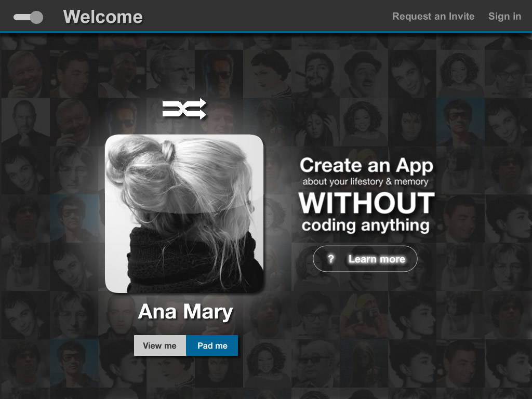Toggle the switch next to Welcome
Viewport: 532px width, 399px height.
click(x=29, y=17)
